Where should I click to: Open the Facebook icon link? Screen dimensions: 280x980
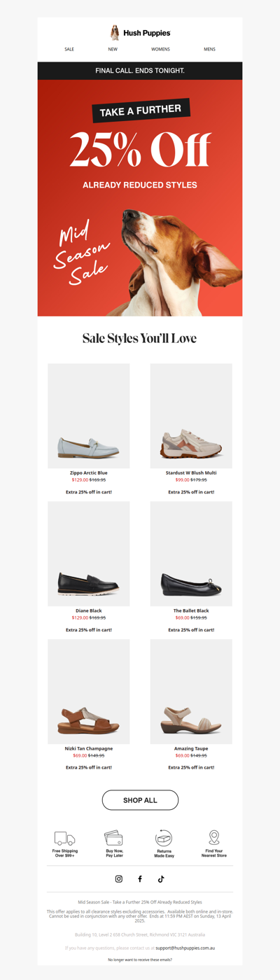point(140,878)
